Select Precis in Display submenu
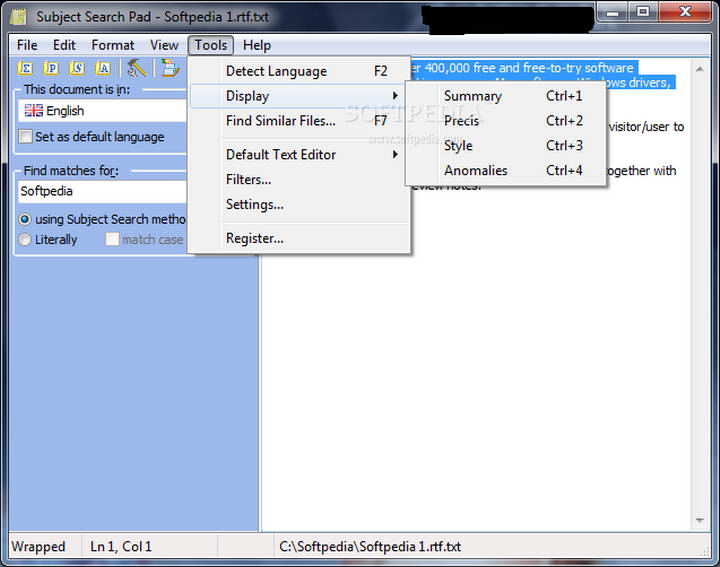Viewport: 720px width, 567px height. pyautogui.click(x=505, y=121)
